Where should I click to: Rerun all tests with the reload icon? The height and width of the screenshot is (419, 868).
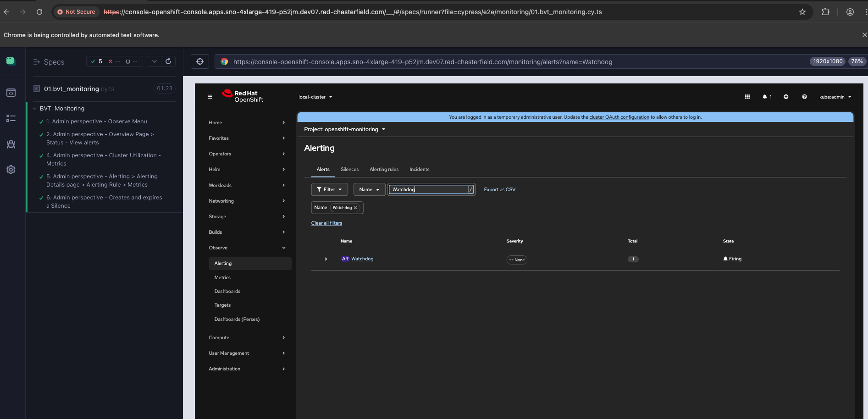tap(168, 61)
